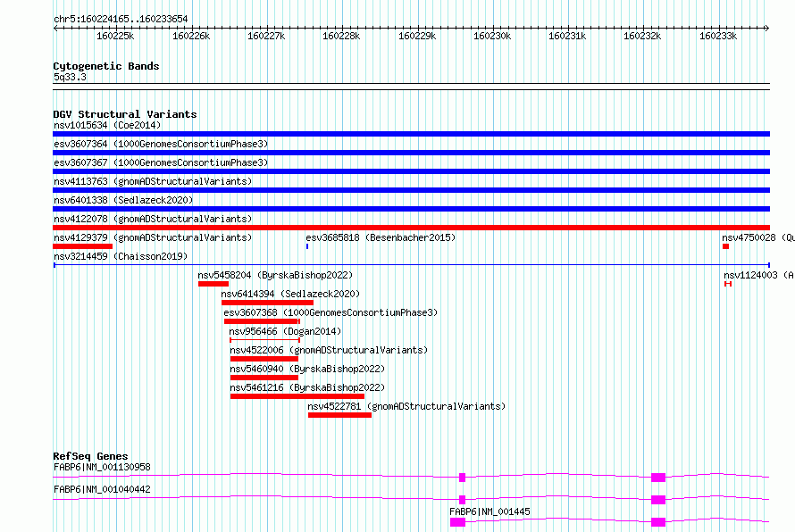Click the thin blue nsv3214459 span line
This screenshot has height=532, width=795.
[x=412, y=265]
